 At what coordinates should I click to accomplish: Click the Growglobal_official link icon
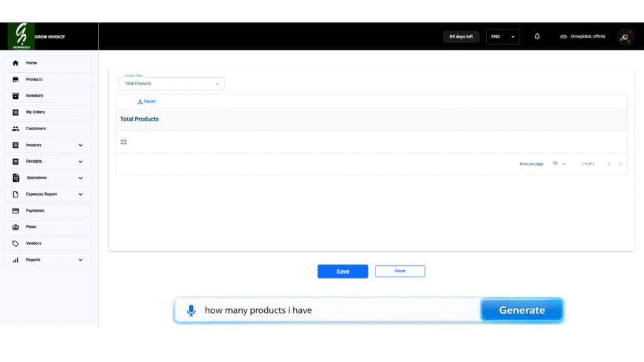[563, 36]
